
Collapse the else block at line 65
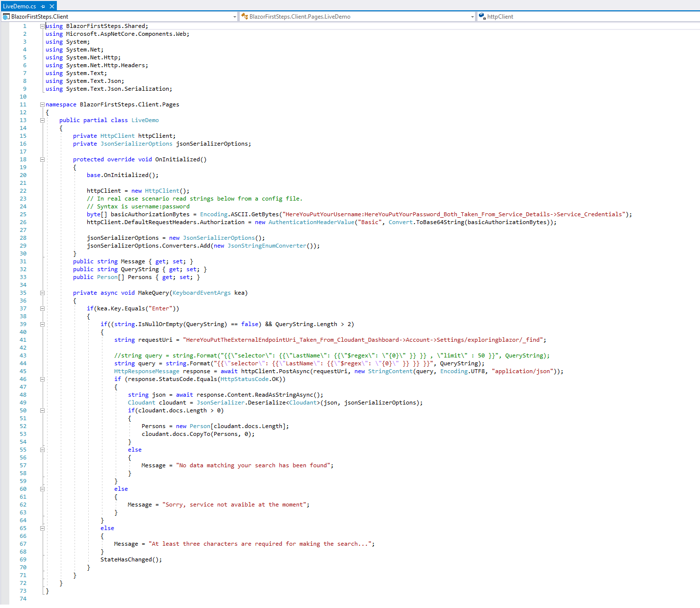pyautogui.click(x=42, y=528)
